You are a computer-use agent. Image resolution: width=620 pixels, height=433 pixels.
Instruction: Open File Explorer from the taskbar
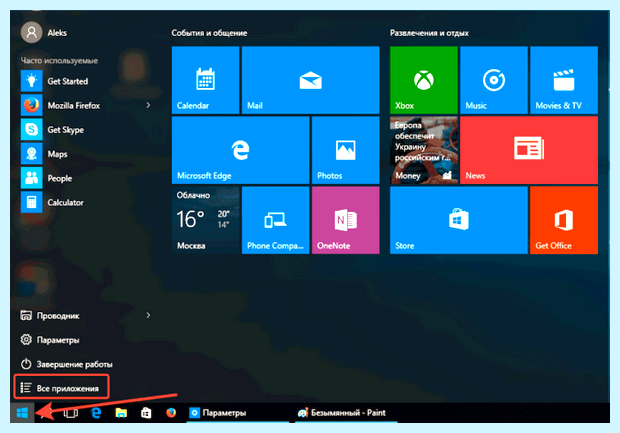click(121, 413)
